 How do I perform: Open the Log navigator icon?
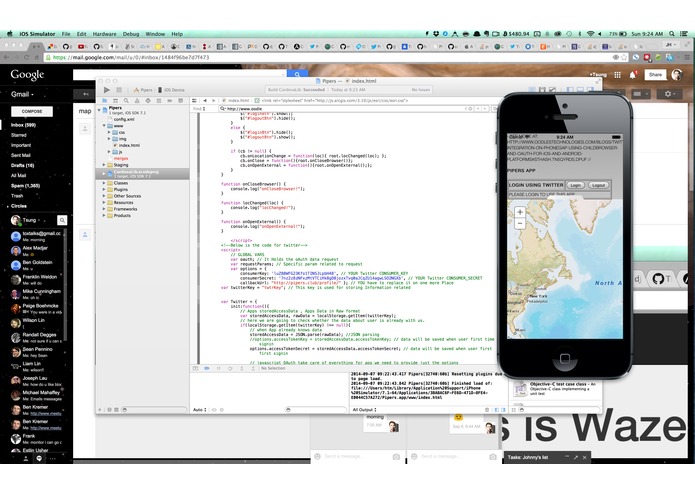coord(180,101)
